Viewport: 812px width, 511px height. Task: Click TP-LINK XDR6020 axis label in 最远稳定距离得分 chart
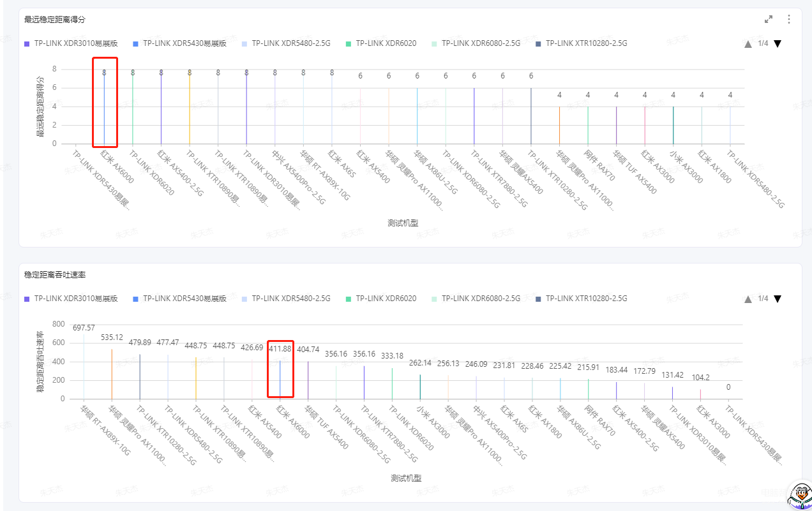[x=151, y=173]
